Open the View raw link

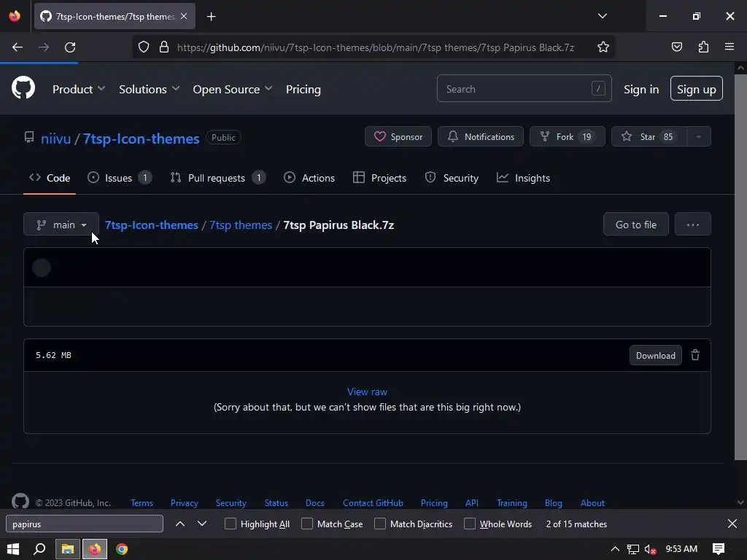pyautogui.click(x=367, y=392)
